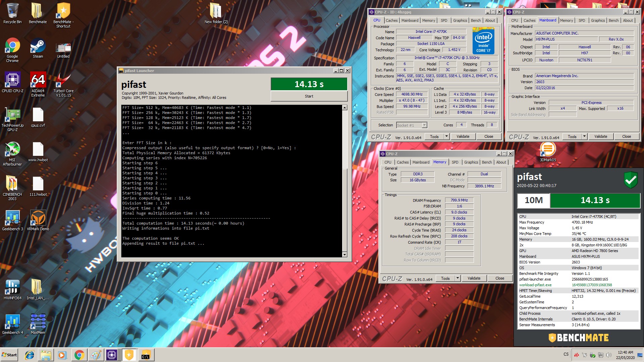Screen dimensions: 644x362
Task: Click pifast console scroll down arrow
Action: (x=344, y=255)
